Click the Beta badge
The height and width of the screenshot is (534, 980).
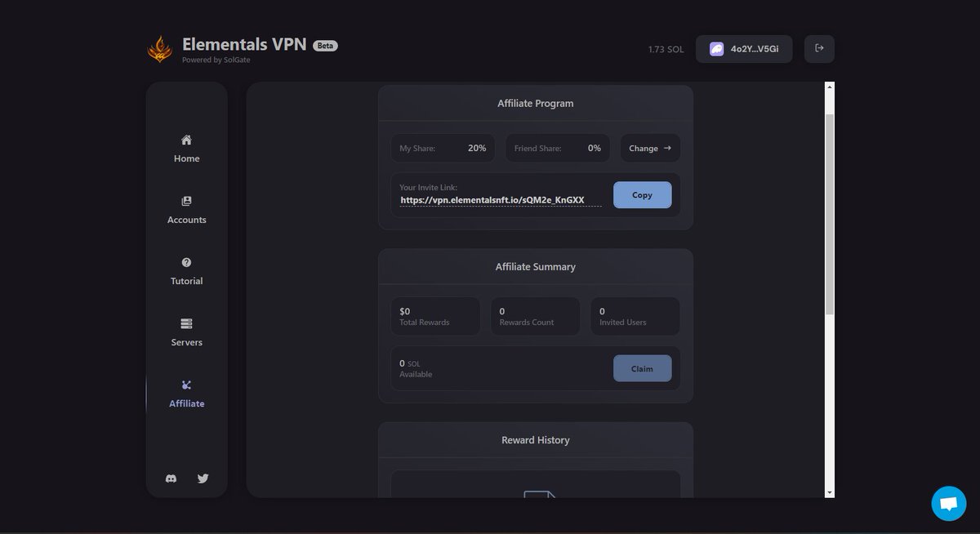tap(325, 46)
